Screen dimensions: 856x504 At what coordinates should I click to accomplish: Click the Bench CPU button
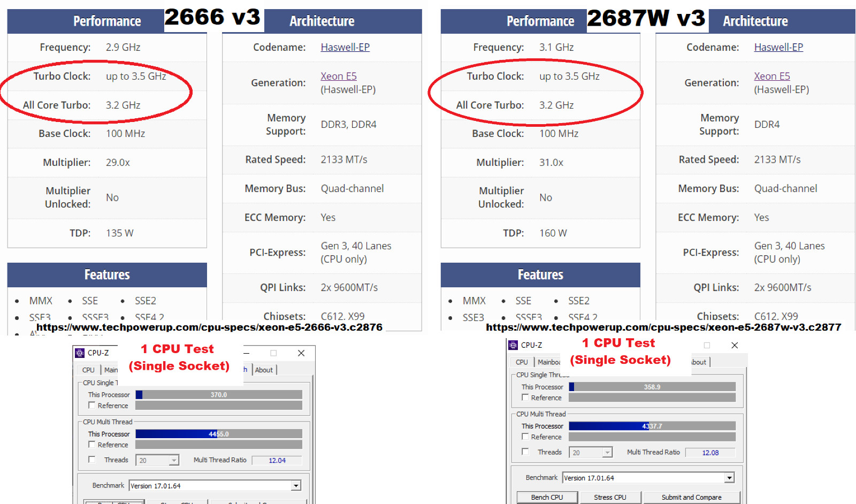[547, 498]
